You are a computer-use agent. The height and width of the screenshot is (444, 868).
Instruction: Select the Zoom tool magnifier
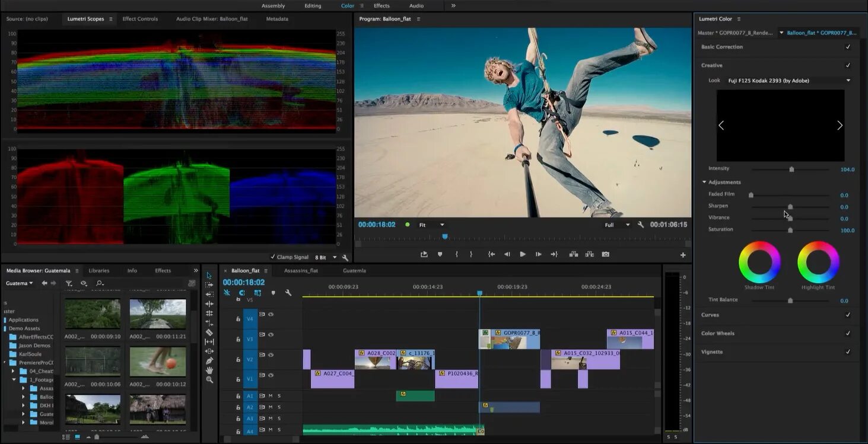click(x=209, y=380)
